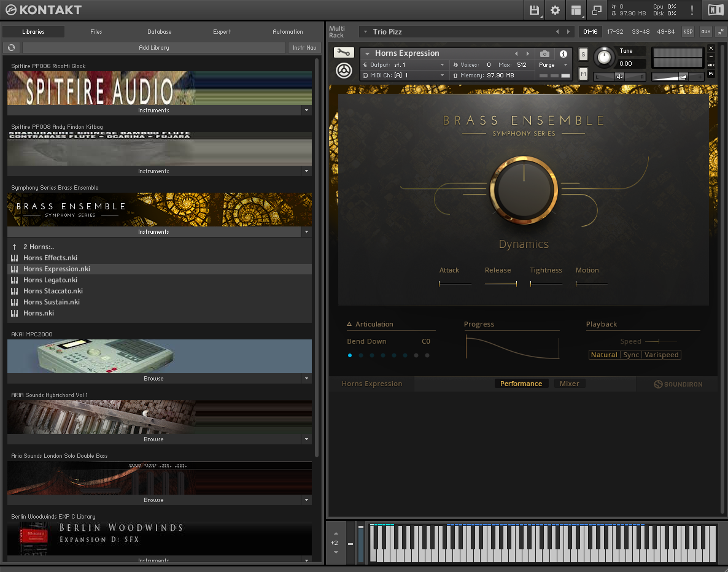The width and height of the screenshot is (728, 572).
Task: Click the Horns Effects.nki file icon
Action: pyautogui.click(x=14, y=258)
